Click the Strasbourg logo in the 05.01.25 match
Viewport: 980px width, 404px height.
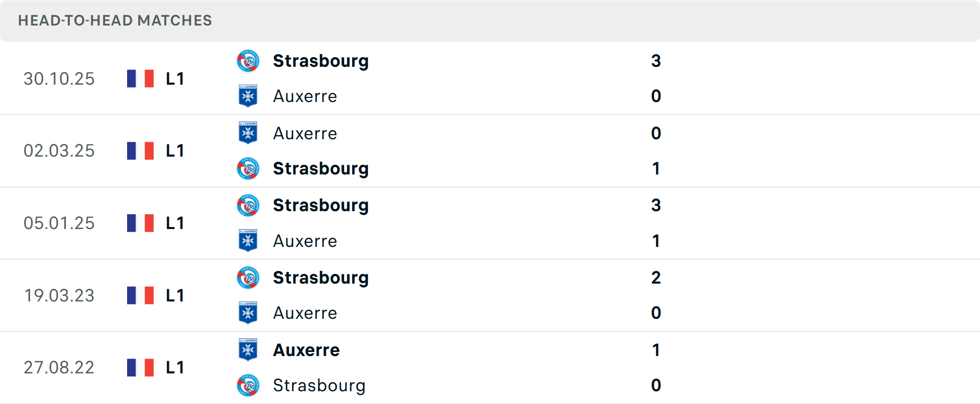[x=248, y=205]
